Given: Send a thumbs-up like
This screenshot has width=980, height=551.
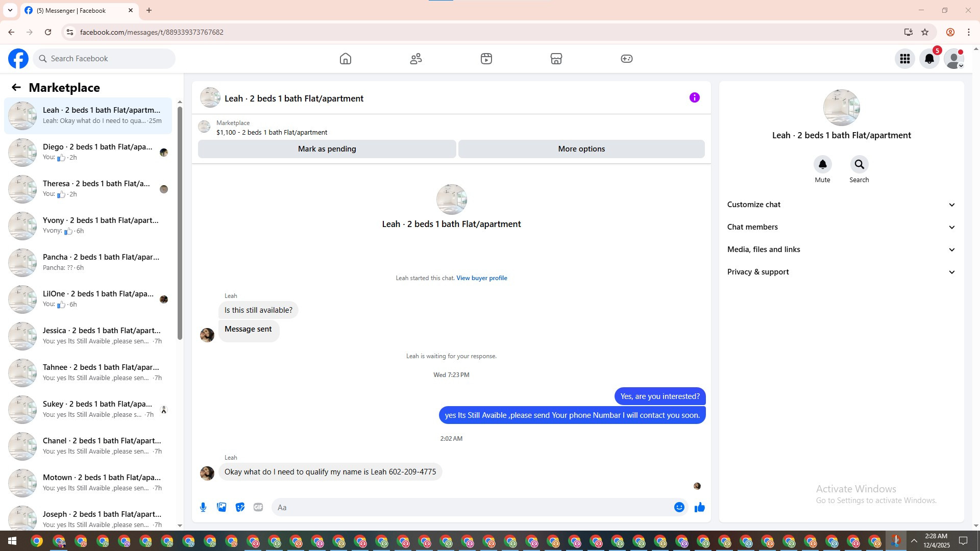Looking at the screenshot, I should (x=699, y=507).
